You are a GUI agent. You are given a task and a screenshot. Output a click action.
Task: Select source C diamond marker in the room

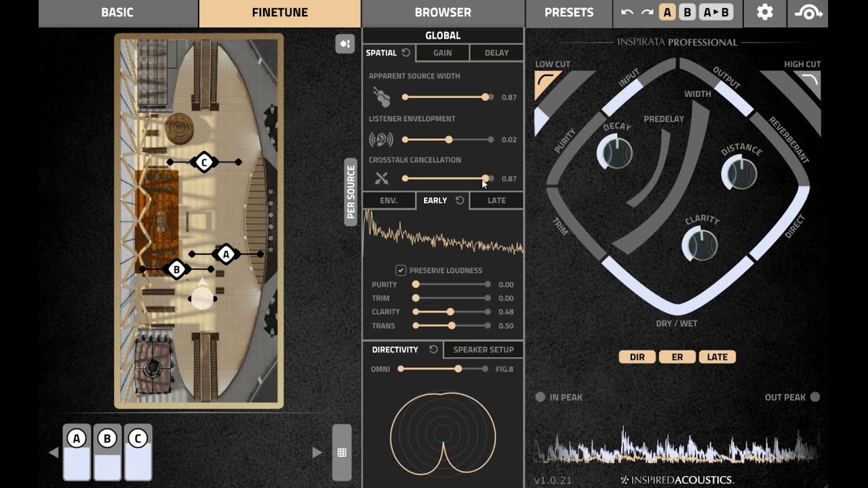[204, 162]
